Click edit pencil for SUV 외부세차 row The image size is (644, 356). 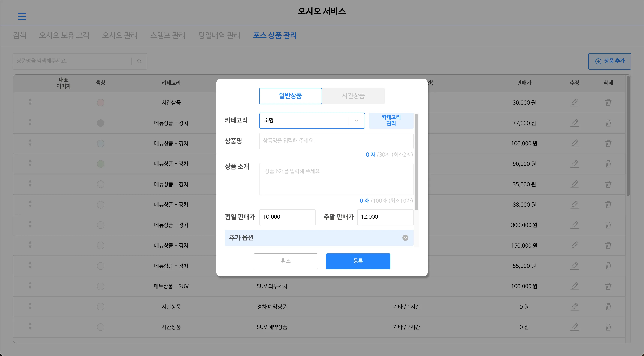(574, 286)
